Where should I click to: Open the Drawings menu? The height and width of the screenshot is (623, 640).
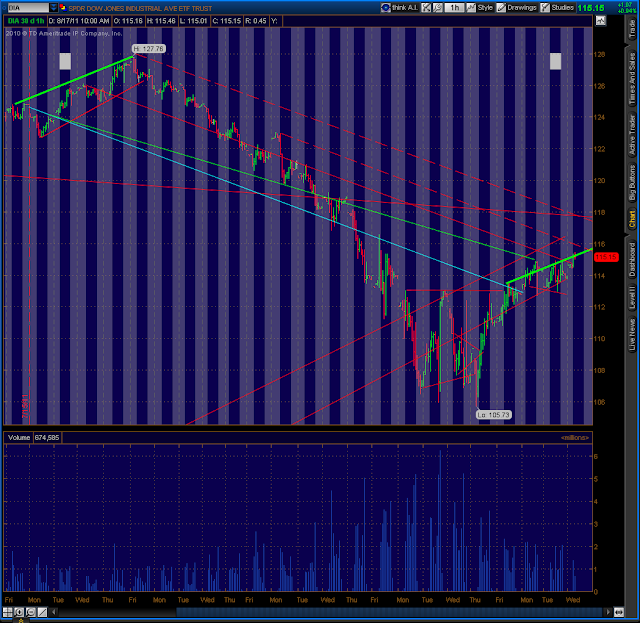tap(517, 7)
